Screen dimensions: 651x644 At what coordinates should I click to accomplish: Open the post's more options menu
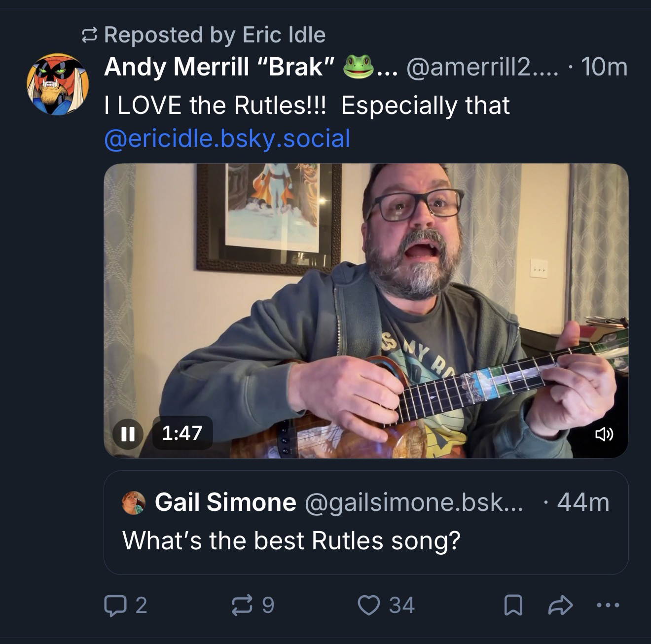[x=608, y=606]
